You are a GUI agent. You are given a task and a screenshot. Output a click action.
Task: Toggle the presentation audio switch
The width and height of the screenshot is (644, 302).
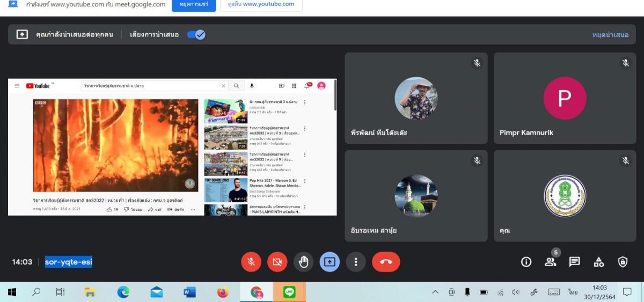click(x=196, y=34)
